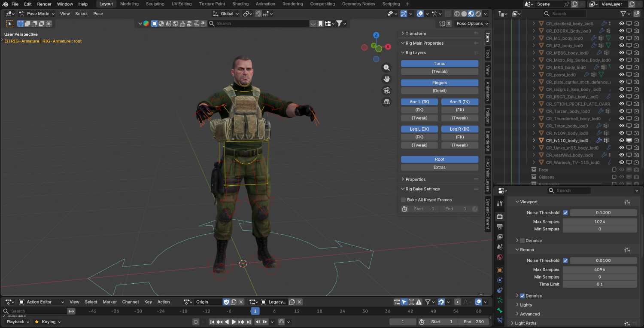Enable the Bake All Keyed Frames checkbox
The image size is (644, 328).
click(x=403, y=199)
